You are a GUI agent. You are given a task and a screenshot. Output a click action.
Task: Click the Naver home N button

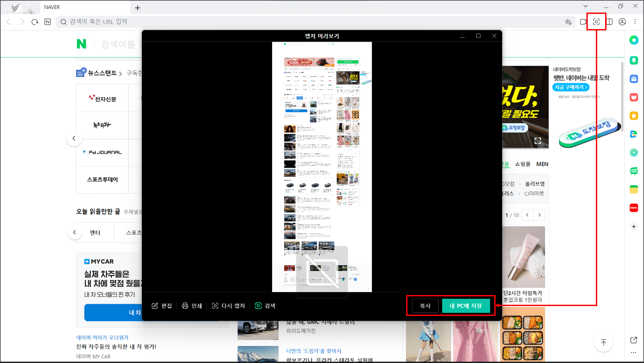47,22
